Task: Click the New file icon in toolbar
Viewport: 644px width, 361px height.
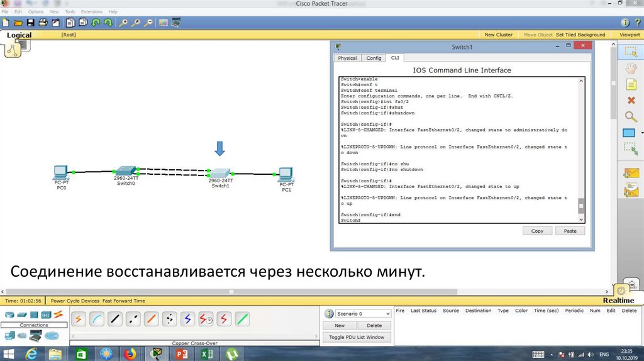Action: click(x=6, y=23)
